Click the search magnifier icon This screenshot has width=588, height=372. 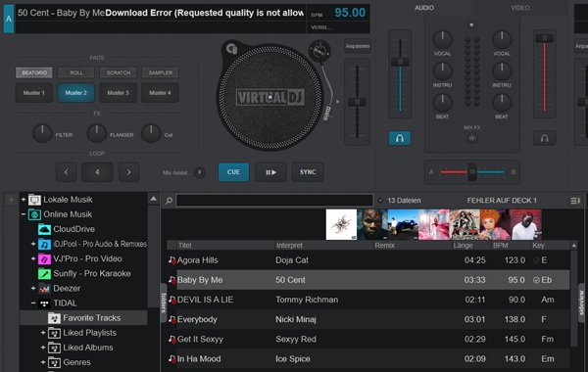click(169, 201)
